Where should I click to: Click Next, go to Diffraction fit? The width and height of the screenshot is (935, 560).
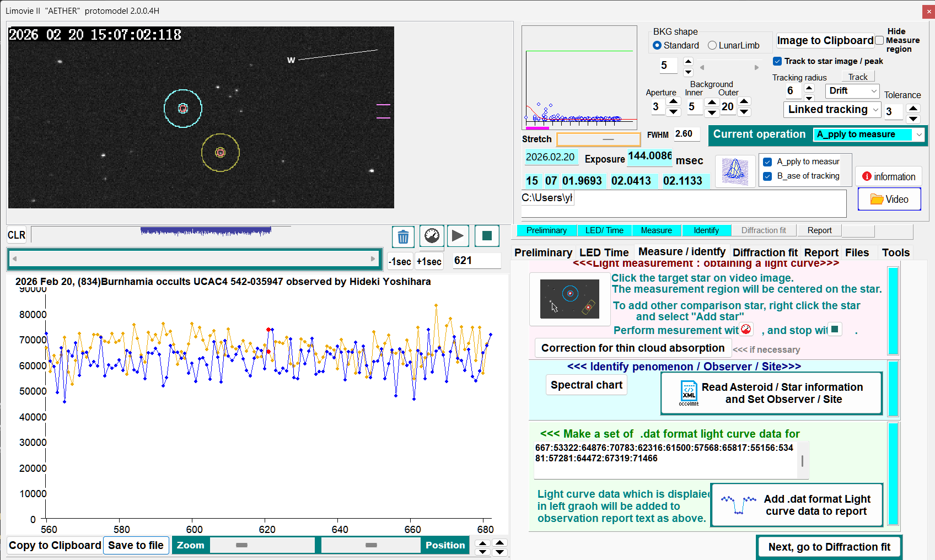pos(829,547)
